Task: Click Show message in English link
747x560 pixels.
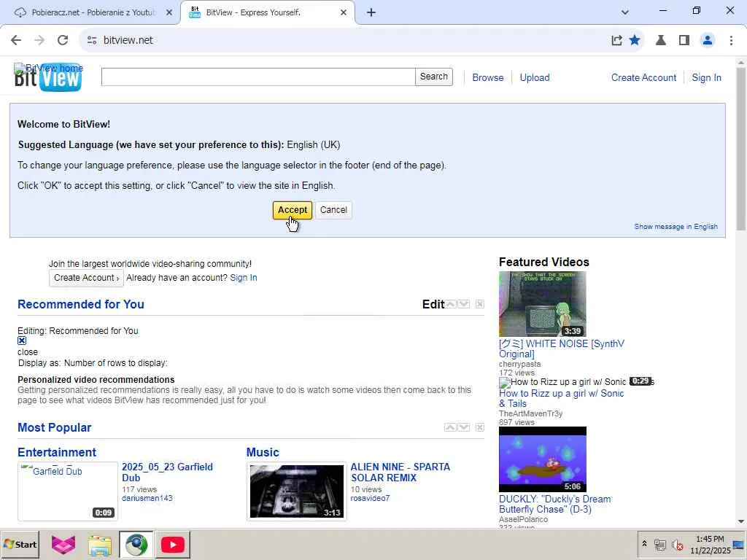Action: click(x=676, y=227)
